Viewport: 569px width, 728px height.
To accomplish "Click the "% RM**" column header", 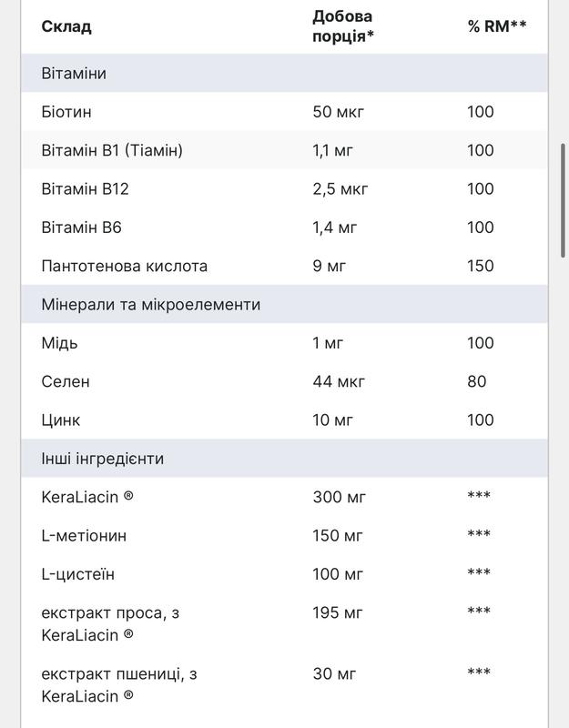I will tap(496, 26).
